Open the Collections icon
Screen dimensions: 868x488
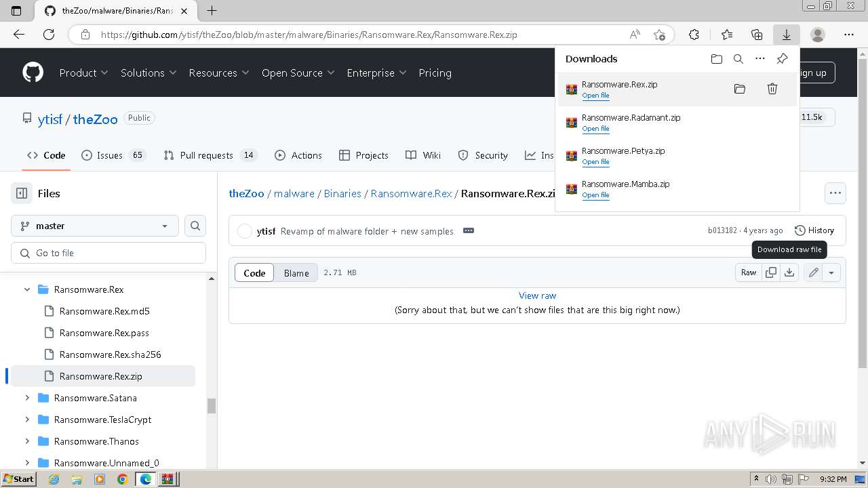[x=757, y=35]
